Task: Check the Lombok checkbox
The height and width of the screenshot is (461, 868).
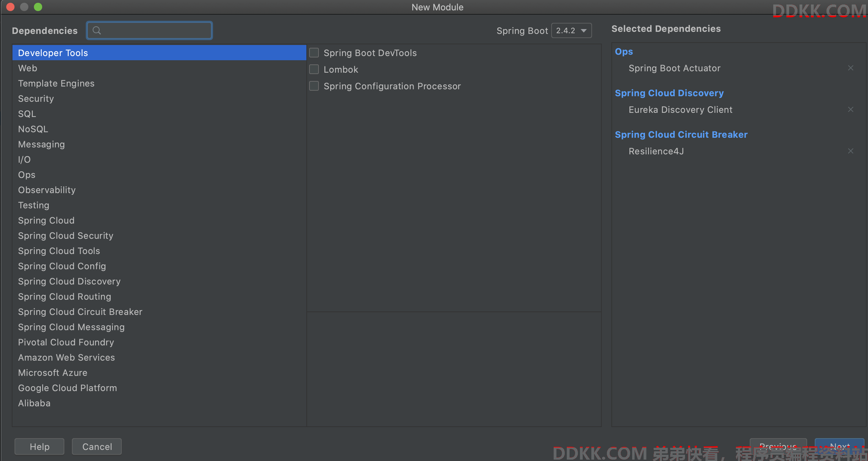Action: pyautogui.click(x=314, y=69)
